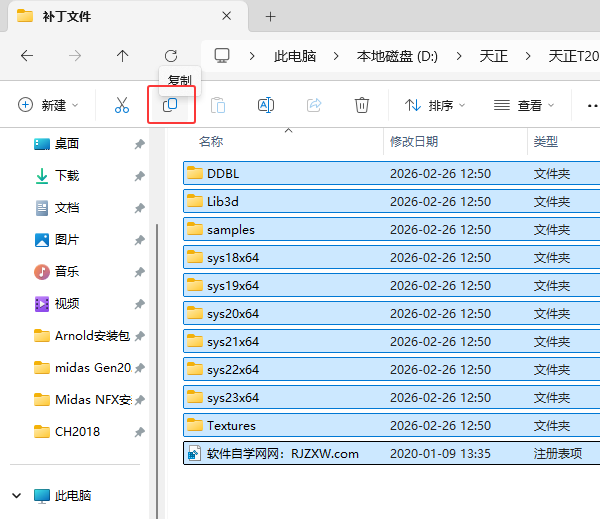600x519 pixels.
Task: Expand chevron after 天正 breadcrumb
Action: point(528,56)
